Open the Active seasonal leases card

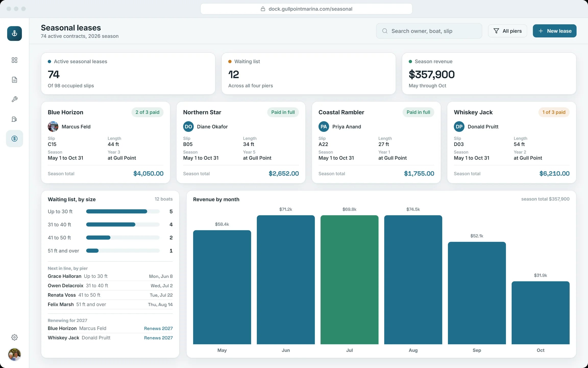(128, 74)
